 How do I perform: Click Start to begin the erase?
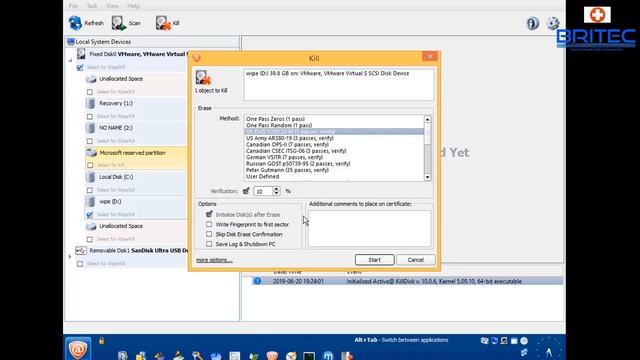[374, 260]
